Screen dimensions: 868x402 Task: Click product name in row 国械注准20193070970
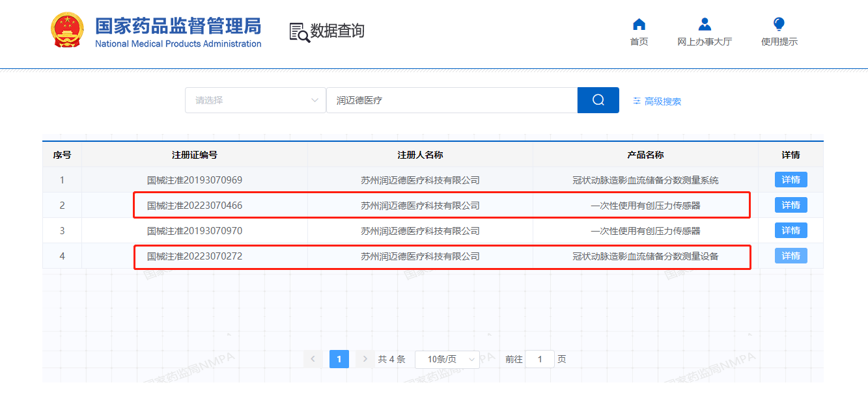coord(645,231)
